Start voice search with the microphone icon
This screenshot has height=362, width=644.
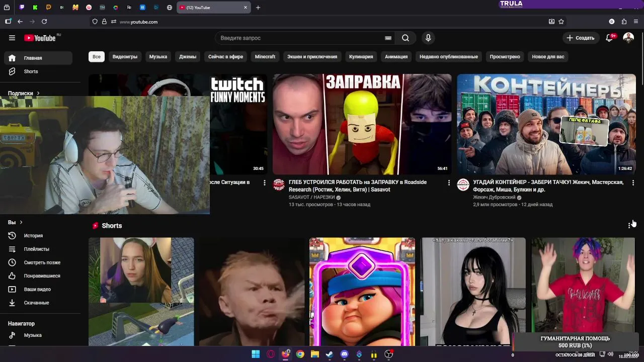[428, 38]
